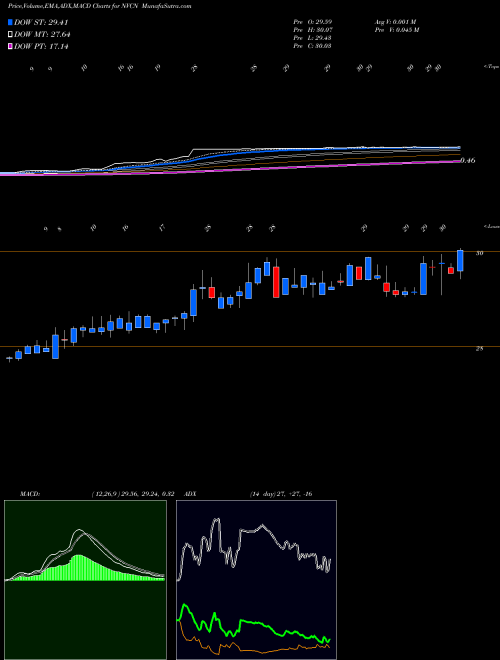This screenshot has width=500, height=660.
Task: Click the magenta DOW PT legend swatch
Action: [x=11, y=46]
